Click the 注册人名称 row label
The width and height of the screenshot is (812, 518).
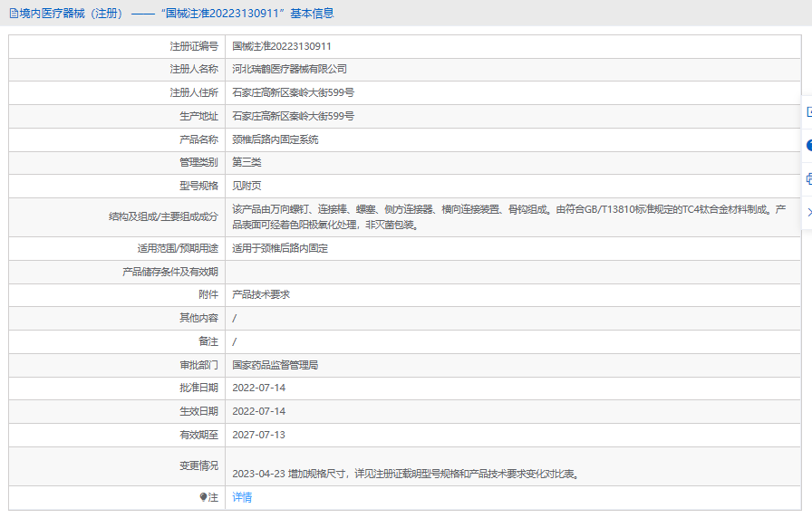point(194,70)
